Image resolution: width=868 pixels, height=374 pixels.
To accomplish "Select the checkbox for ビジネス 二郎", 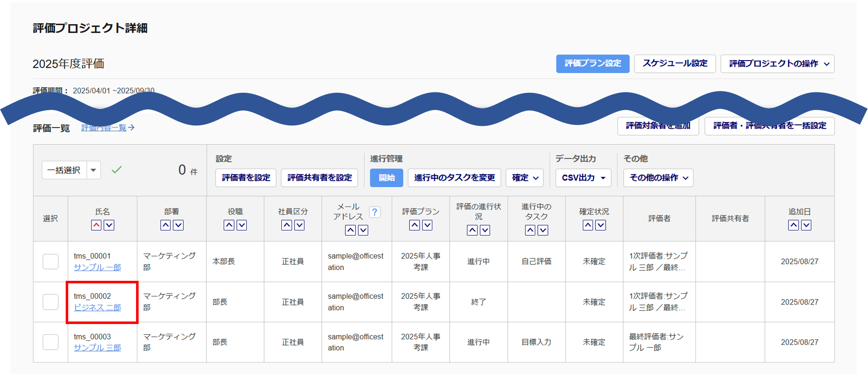I will pos(50,302).
